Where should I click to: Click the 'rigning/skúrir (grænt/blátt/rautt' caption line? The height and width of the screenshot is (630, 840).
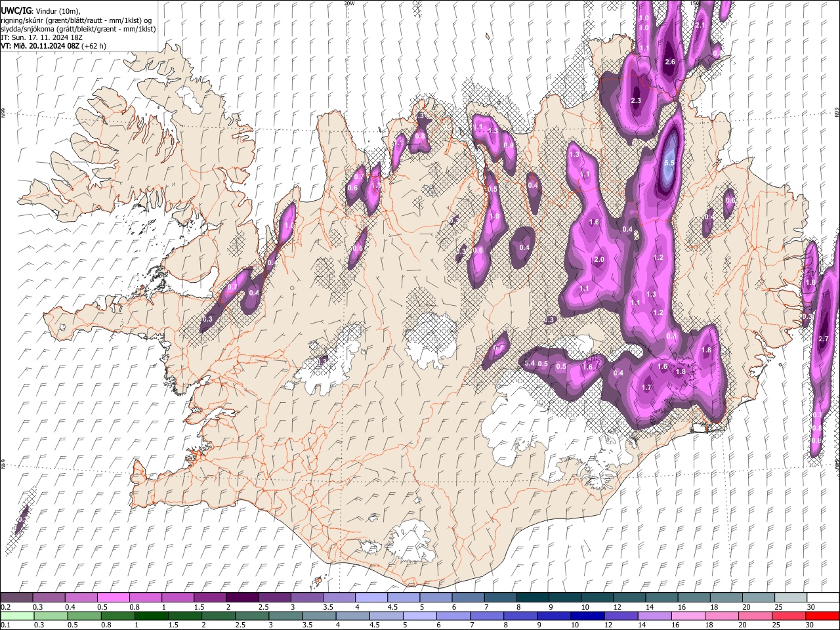coord(76,20)
